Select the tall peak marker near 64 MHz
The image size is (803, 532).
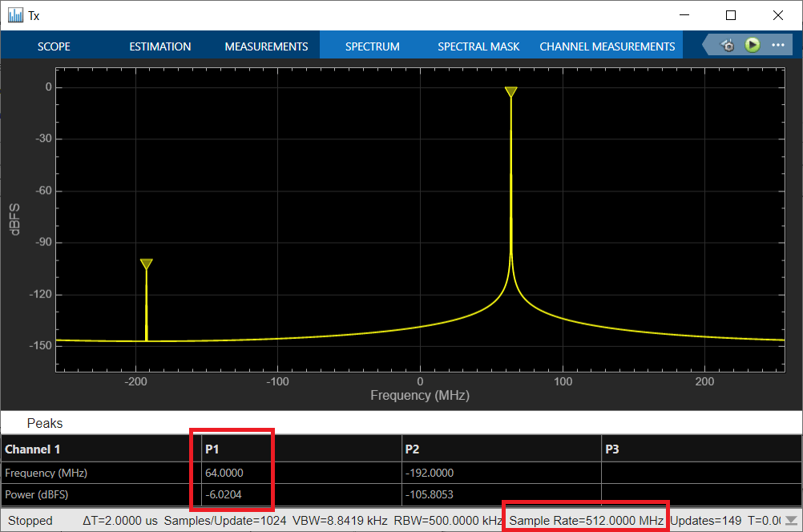pyautogui.click(x=510, y=92)
